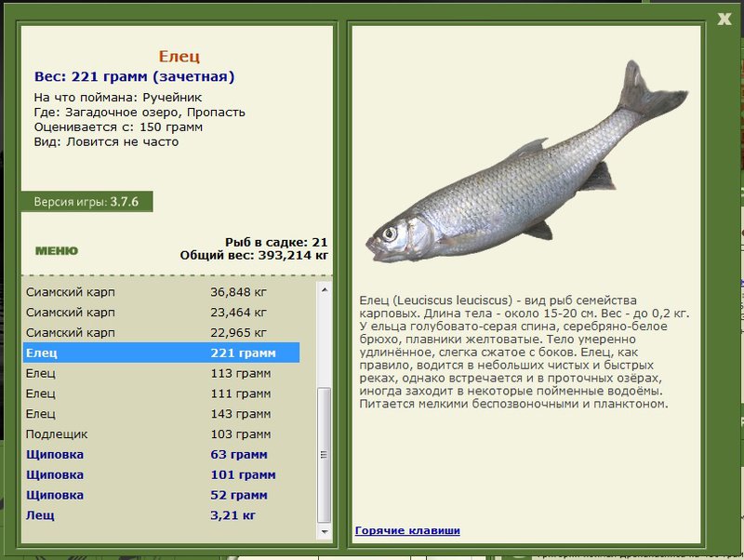This screenshot has height=560, width=744.
Task: Click the Рыб в садке: 21 counter
Action: 276,242
